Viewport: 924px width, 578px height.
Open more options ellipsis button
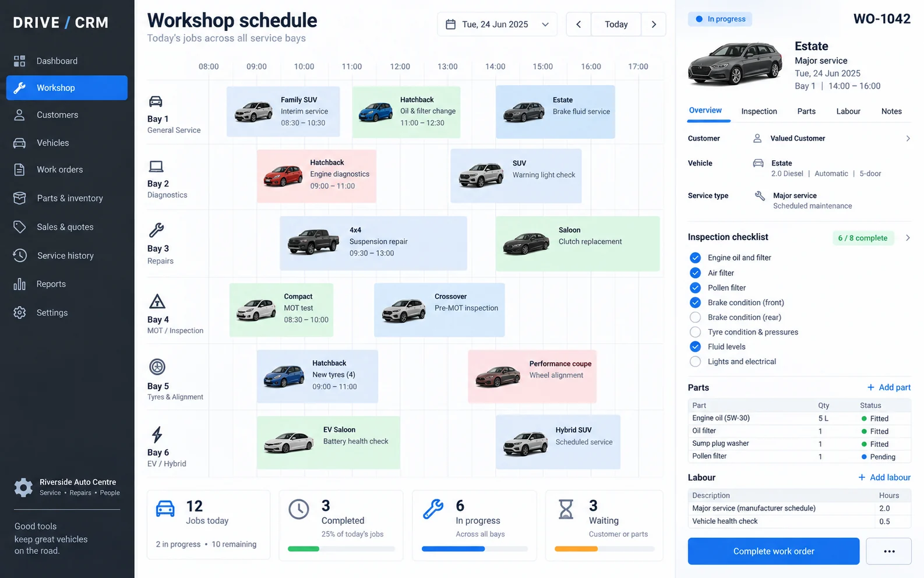889,551
